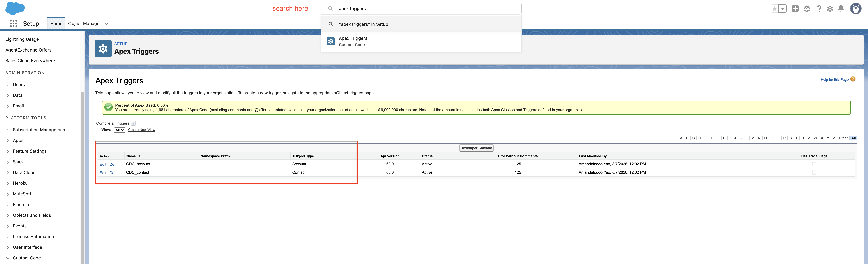Expand Feature Settings
The width and height of the screenshot is (868, 264).
[8, 151]
